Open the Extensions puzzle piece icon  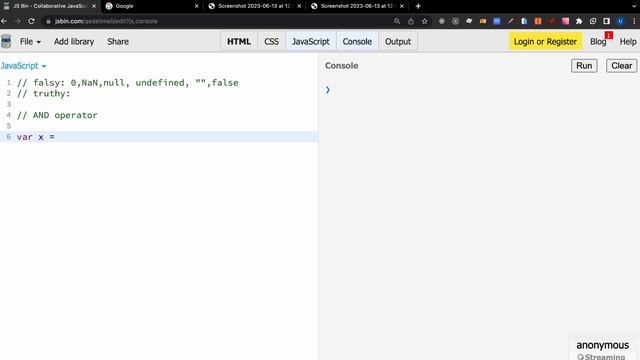[579, 21]
